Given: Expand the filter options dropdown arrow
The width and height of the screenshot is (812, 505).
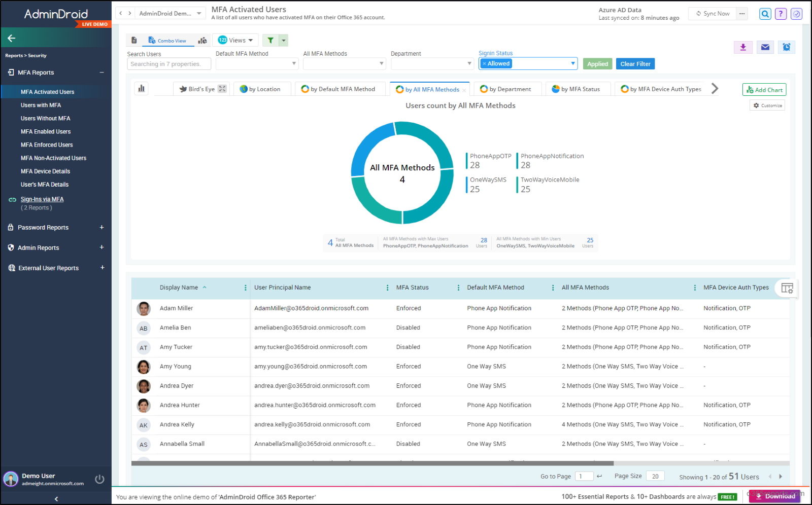Looking at the screenshot, I should pos(284,40).
